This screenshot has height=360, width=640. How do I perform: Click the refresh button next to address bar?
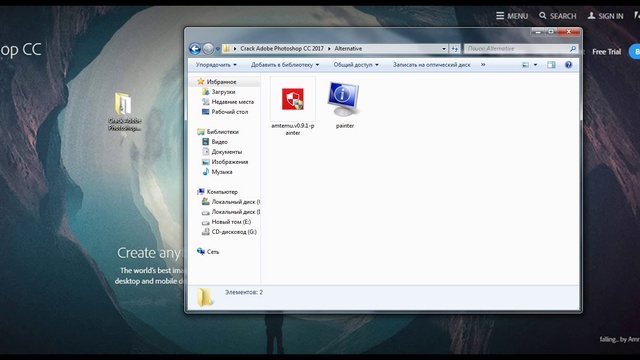(455, 49)
